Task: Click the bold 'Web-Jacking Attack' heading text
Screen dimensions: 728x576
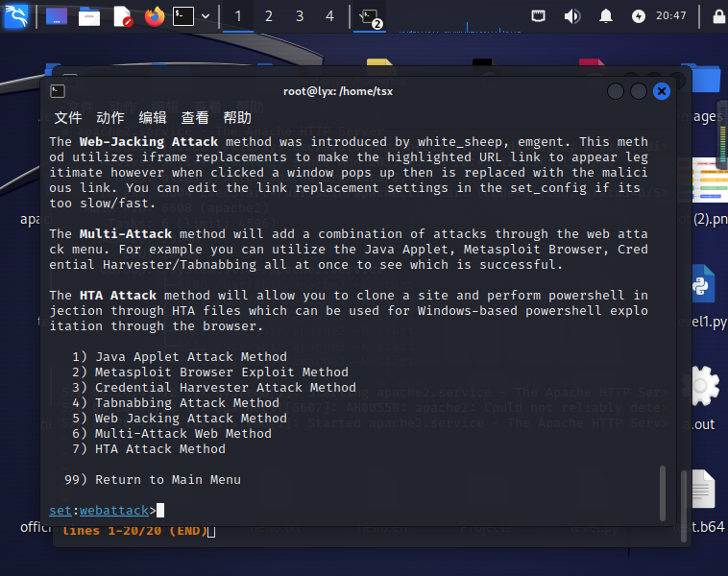Action: pyautogui.click(x=149, y=141)
